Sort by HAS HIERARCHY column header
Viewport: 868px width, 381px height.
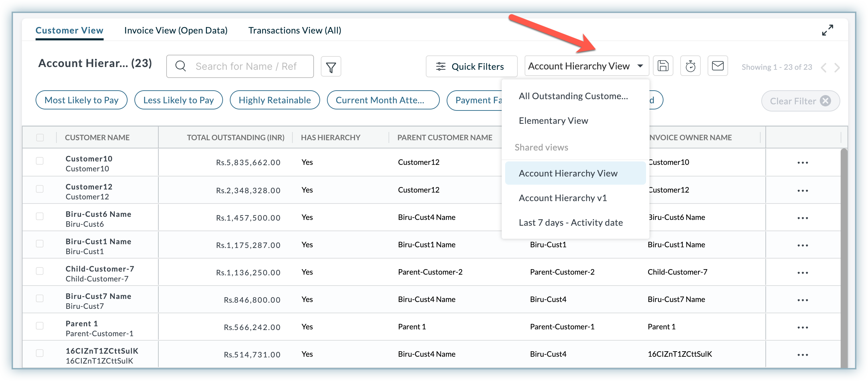pyautogui.click(x=330, y=137)
